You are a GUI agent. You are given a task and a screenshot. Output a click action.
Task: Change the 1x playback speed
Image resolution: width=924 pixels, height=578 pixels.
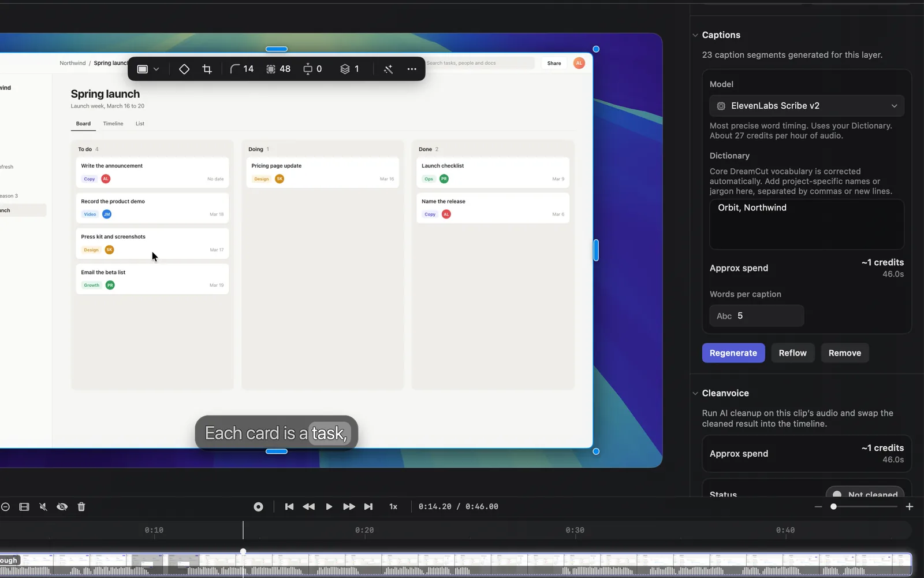pos(393,507)
